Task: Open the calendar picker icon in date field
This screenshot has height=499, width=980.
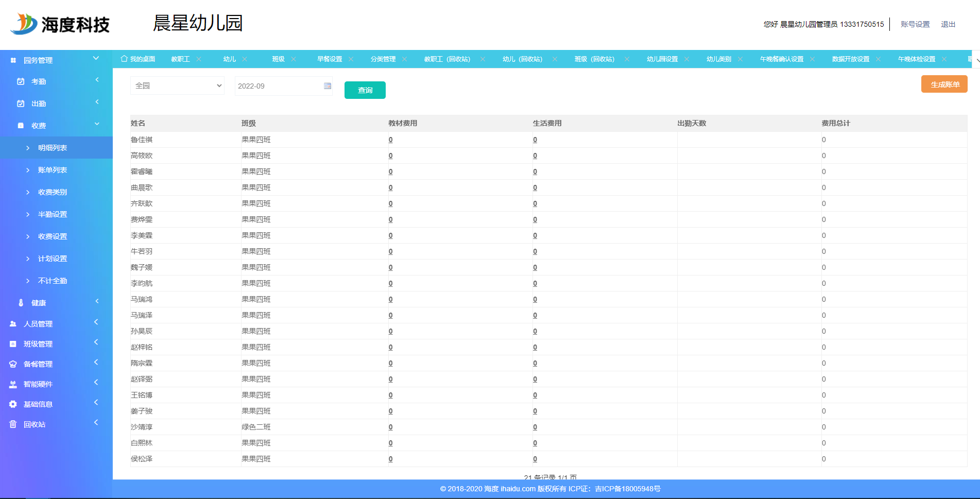Action: [327, 86]
